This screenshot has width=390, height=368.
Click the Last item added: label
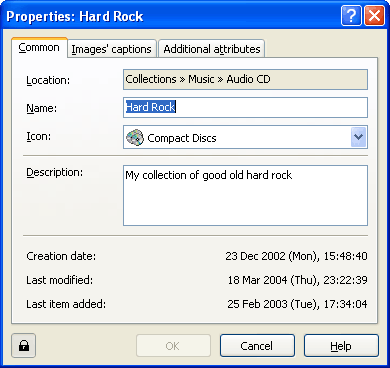coord(66,304)
